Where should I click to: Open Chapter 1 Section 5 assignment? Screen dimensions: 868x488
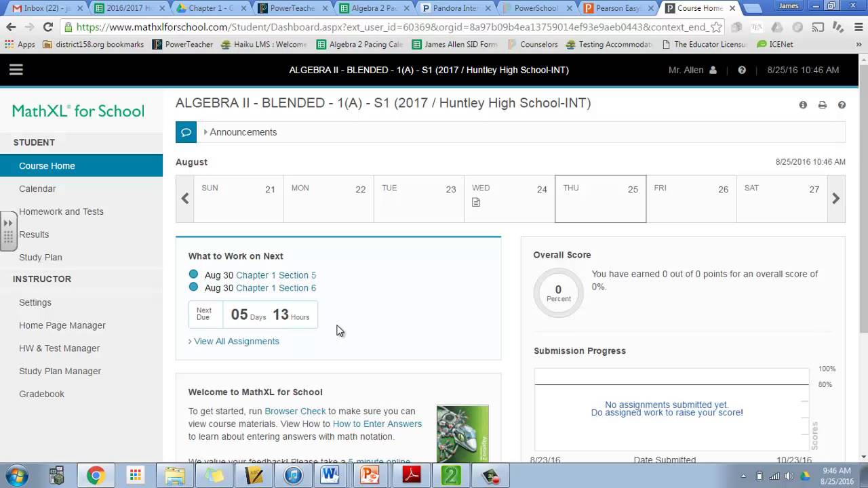click(276, 275)
